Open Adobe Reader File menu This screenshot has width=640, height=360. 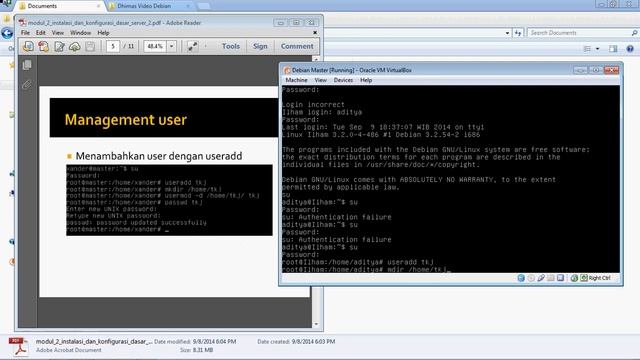tap(25, 33)
